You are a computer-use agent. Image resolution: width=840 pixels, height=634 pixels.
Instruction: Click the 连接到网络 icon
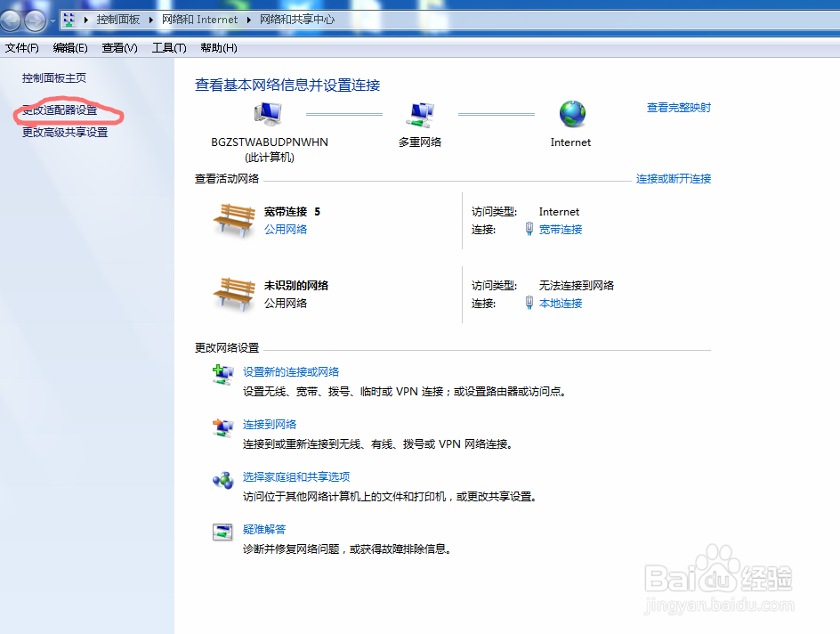(222, 425)
